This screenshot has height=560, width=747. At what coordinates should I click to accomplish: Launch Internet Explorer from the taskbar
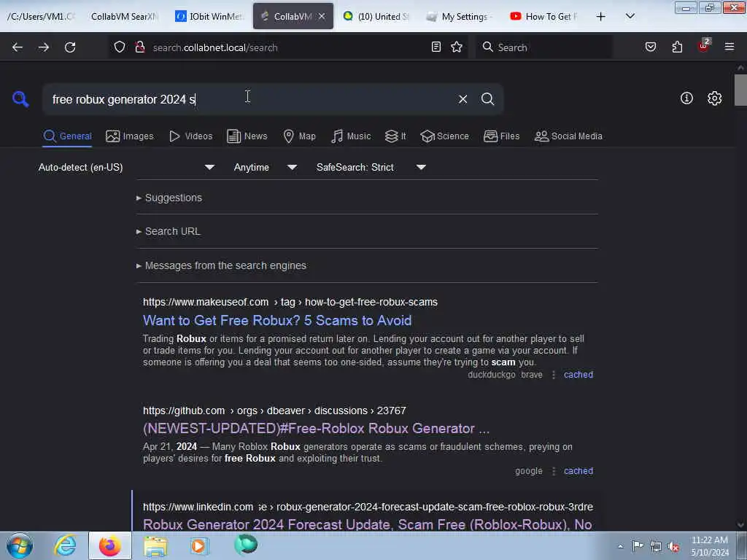pyautogui.click(x=65, y=545)
